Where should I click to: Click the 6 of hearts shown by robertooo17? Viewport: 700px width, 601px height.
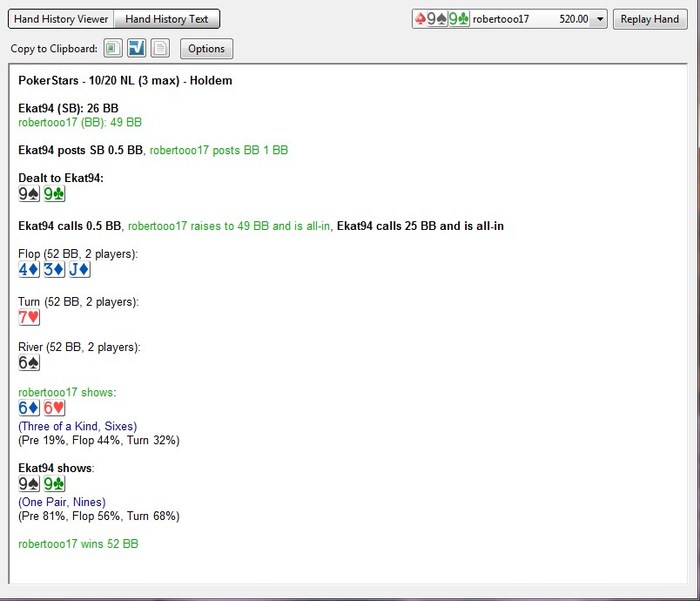[54, 408]
